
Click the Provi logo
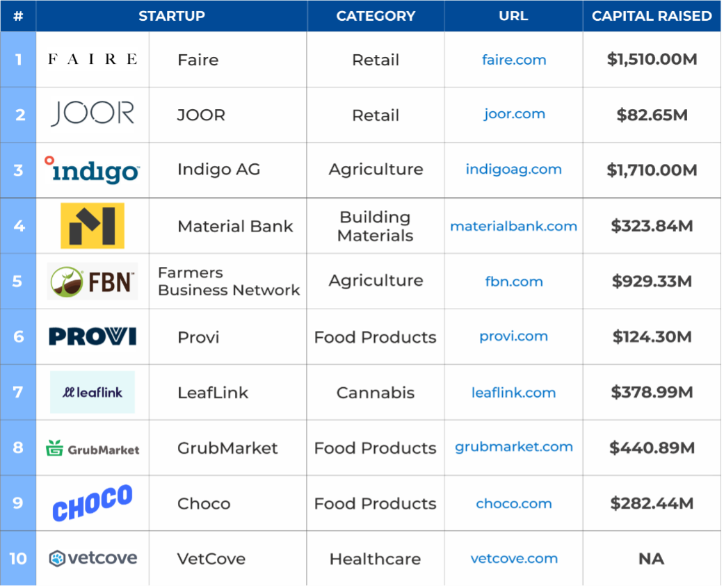[x=92, y=337]
